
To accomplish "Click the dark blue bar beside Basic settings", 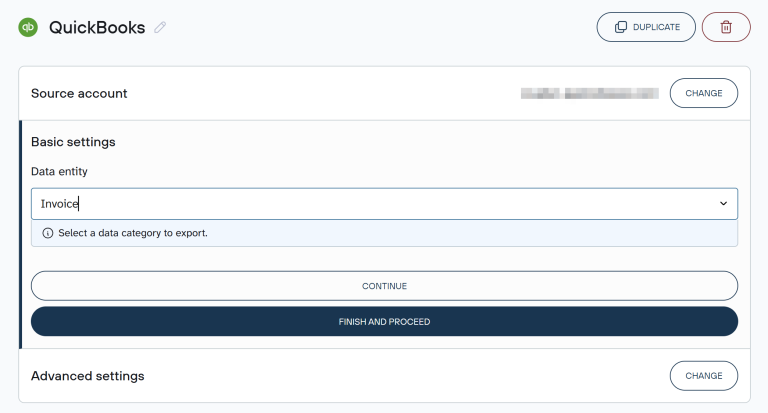I will tap(20, 235).
